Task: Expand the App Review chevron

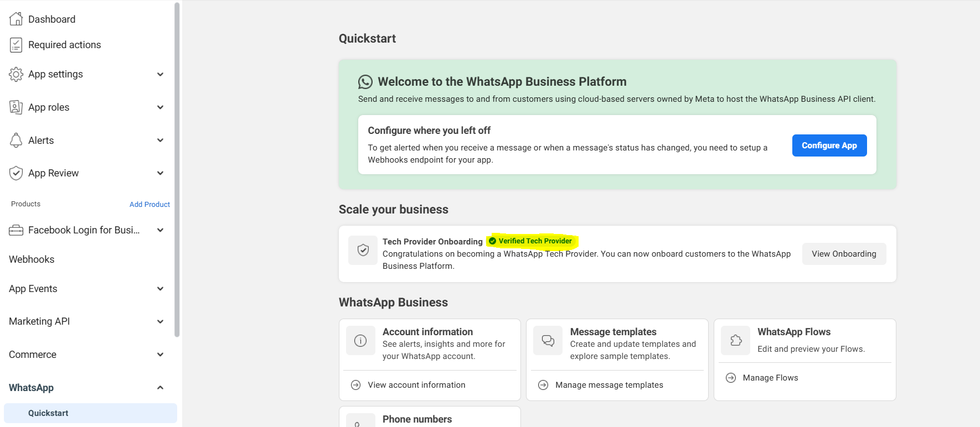Action: tap(160, 173)
